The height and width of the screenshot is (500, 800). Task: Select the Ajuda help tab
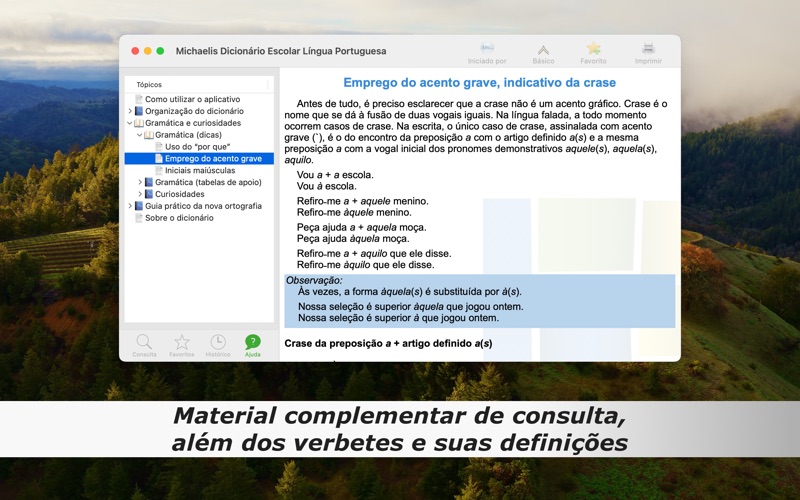[x=253, y=345]
